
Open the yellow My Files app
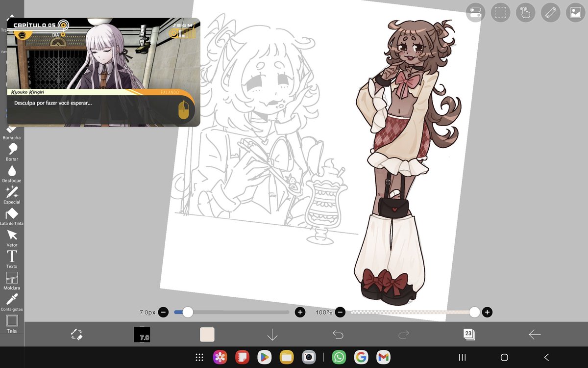point(286,357)
